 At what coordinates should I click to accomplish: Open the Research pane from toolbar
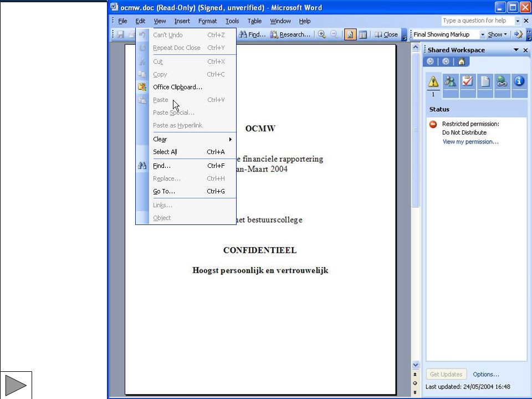290,34
